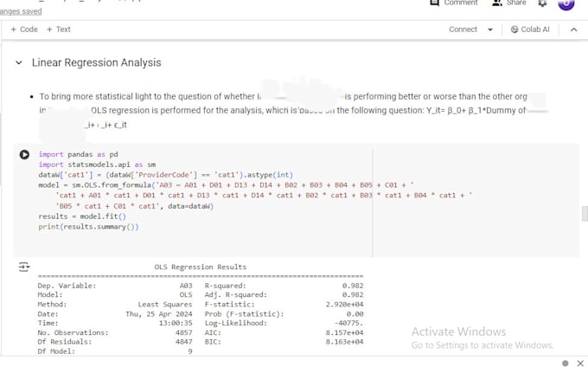Open Colab settings gear
Screen dimensions: 588x367
[542, 3]
